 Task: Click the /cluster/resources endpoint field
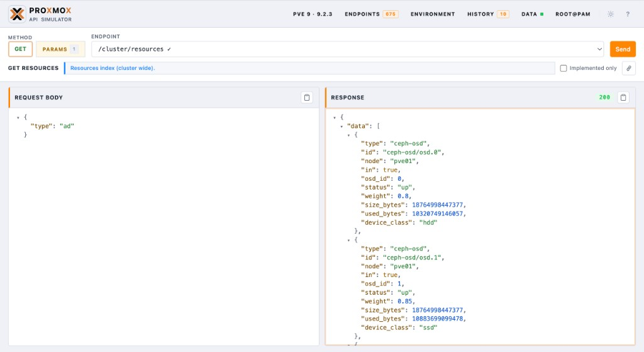pos(347,49)
